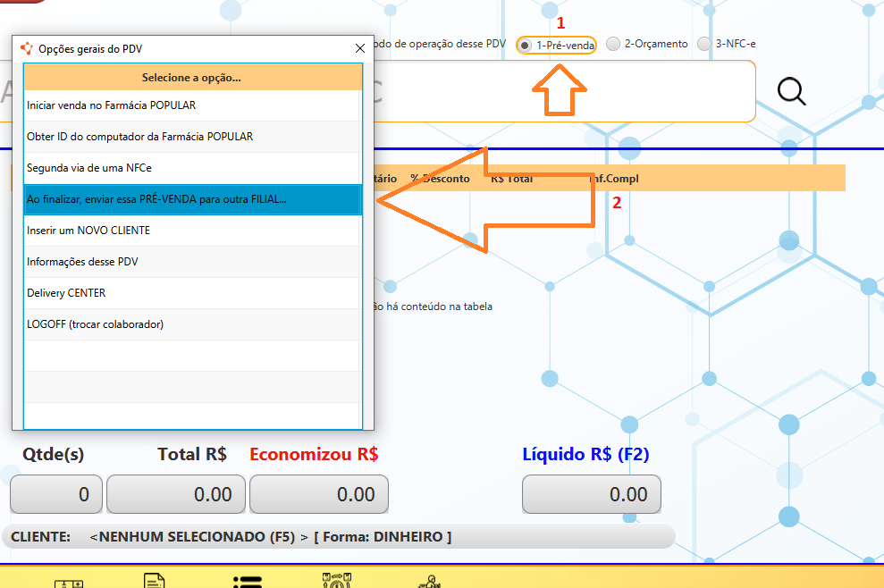This screenshot has height=588, width=884.
Task: Click the document icon in bottom toolbar
Action: point(155,581)
